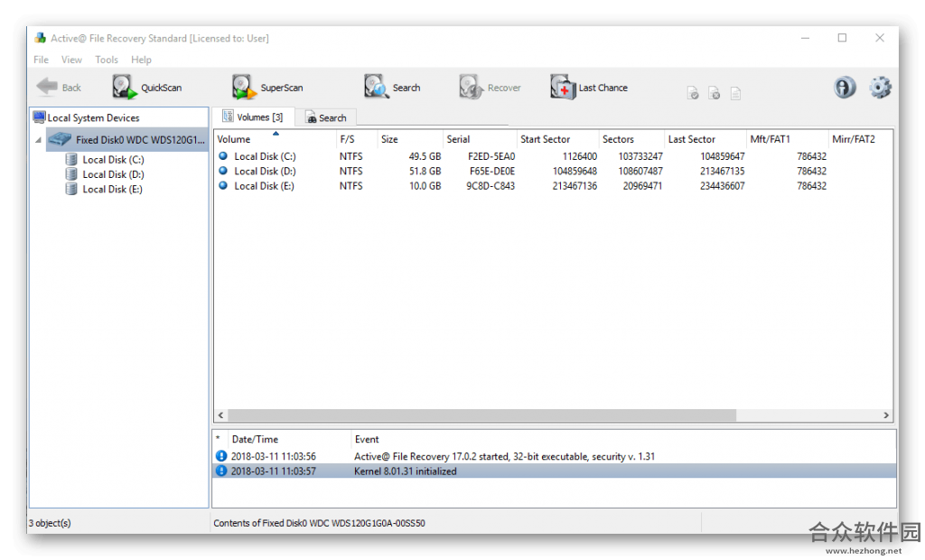Viewport: 925px width, 560px height.
Task: Open Last Chance recovery tool
Action: (589, 88)
